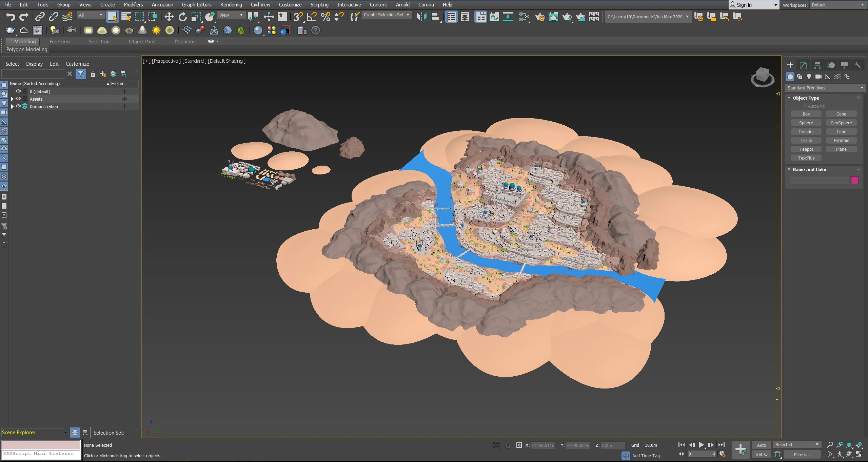Enable the Auto key mode button
Viewport: 868px width, 462px height.
click(761, 445)
